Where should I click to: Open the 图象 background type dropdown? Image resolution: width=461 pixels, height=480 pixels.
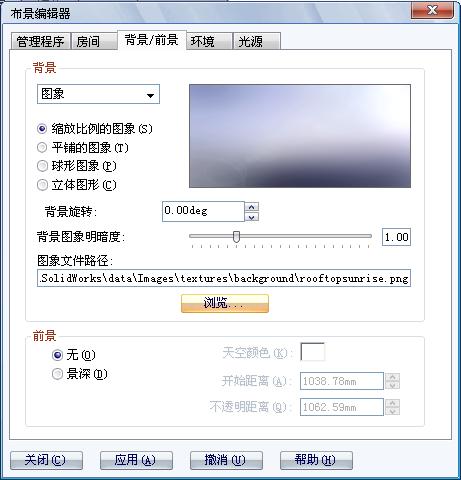tap(98, 94)
